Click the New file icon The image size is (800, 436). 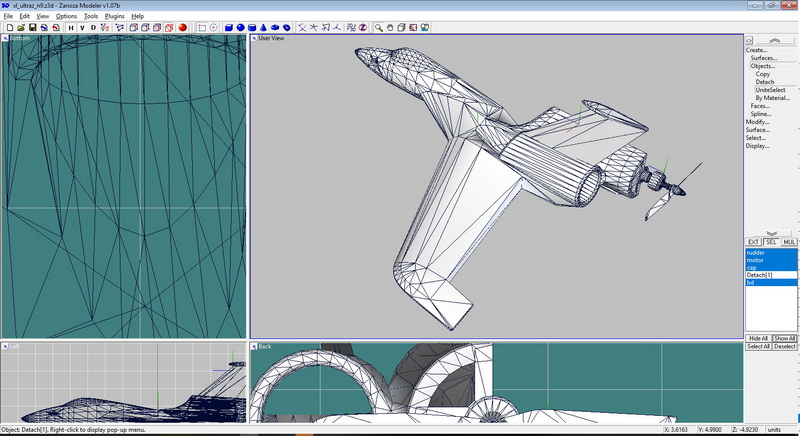[x=9, y=27]
